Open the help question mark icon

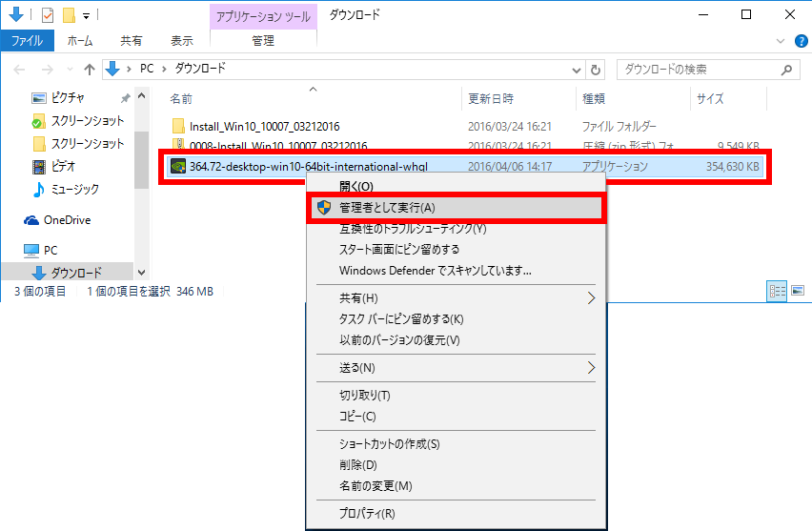click(x=802, y=41)
